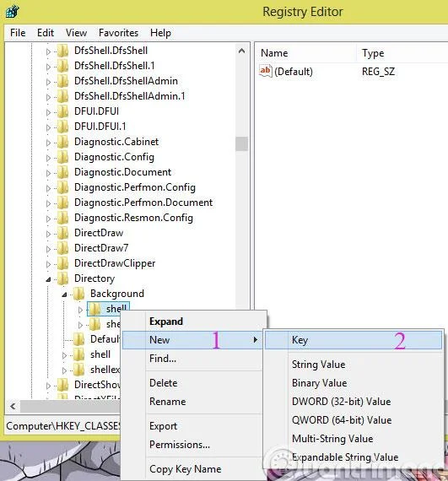The width and height of the screenshot is (448, 481).
Task: Select Multi-String Value in submenu
Action: [354, 439]
